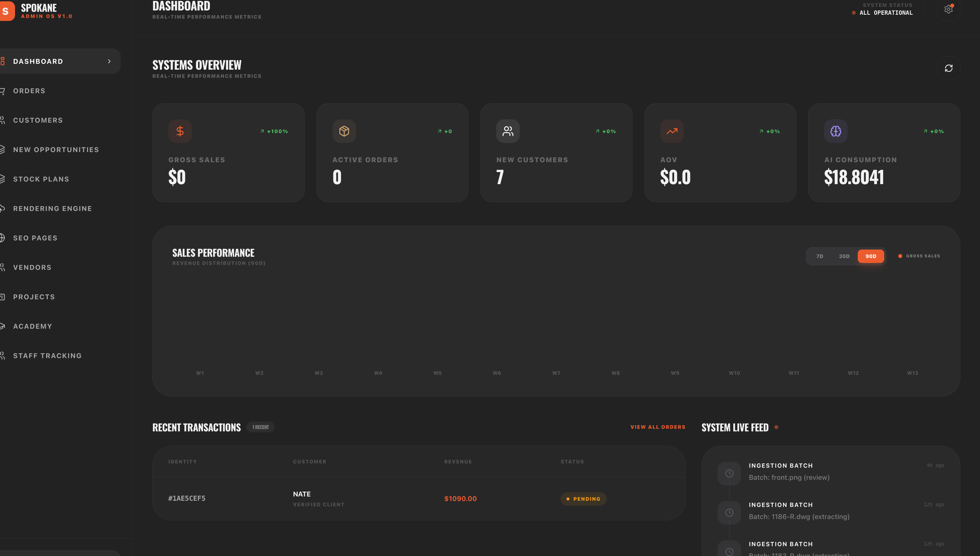Click customer name NATE

click(301, 494)
